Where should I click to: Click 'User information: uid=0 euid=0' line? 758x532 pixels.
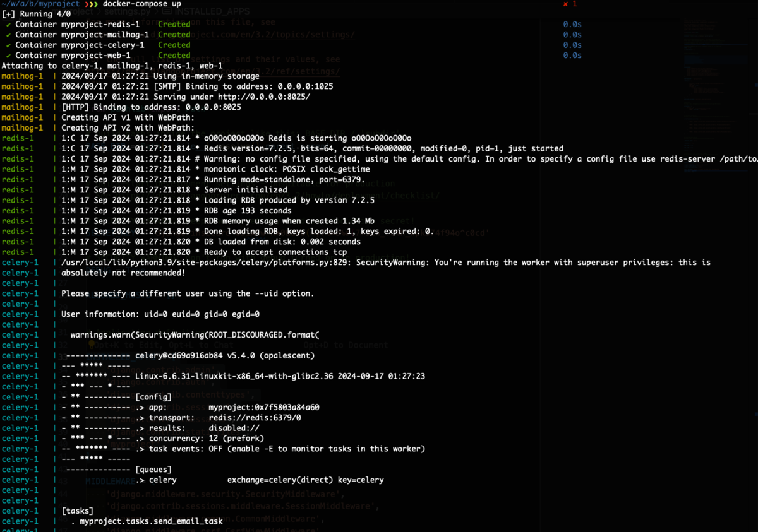160,314
